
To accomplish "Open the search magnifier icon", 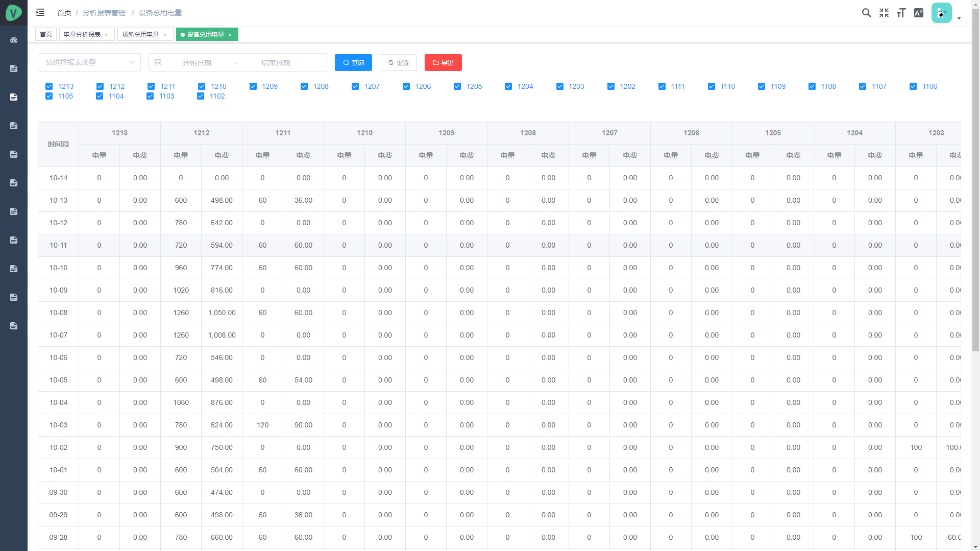I will coord(866,13).
